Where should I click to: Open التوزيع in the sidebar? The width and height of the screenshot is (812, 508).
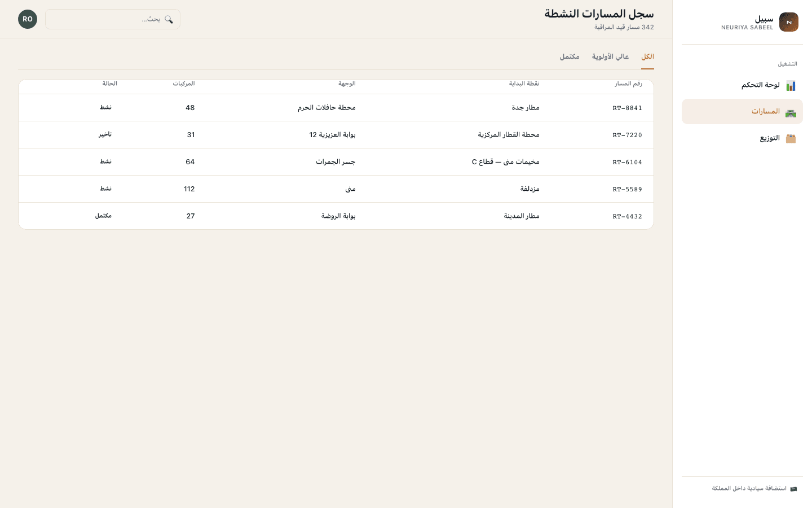point(742,138)
